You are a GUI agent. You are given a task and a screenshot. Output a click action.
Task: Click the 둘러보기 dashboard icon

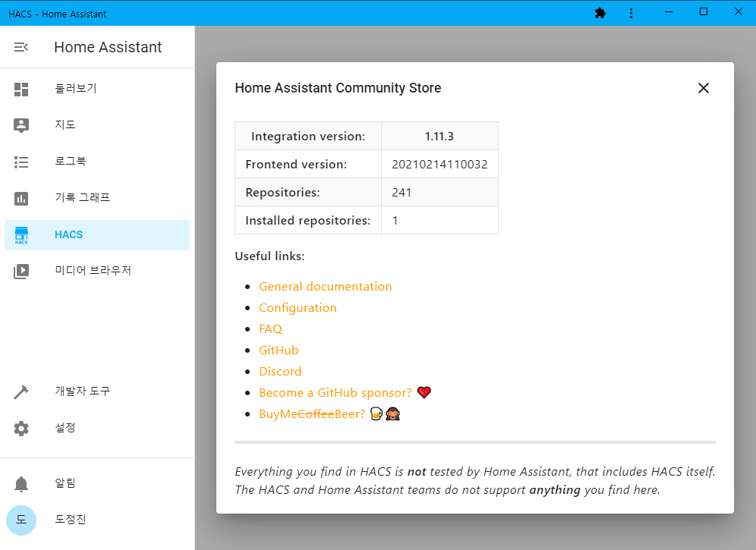pos(21,90)
